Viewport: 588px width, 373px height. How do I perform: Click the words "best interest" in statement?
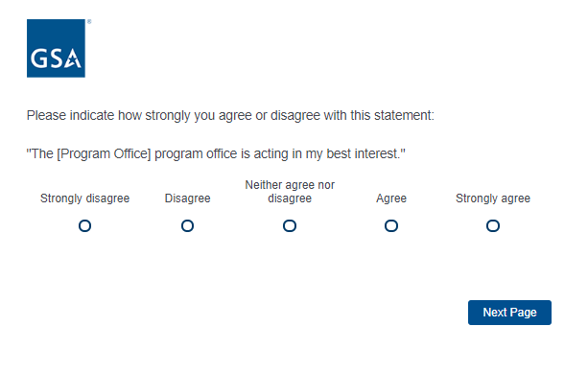[362, 153]
